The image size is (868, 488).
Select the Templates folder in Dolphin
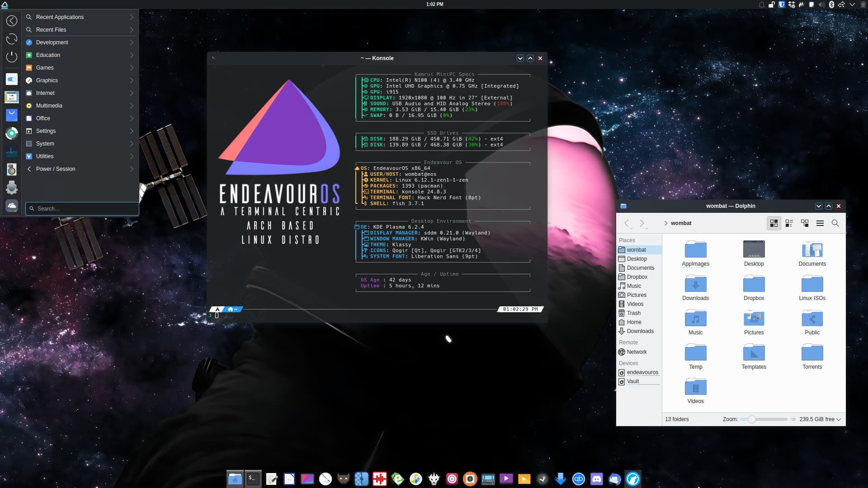pos(754,357)
